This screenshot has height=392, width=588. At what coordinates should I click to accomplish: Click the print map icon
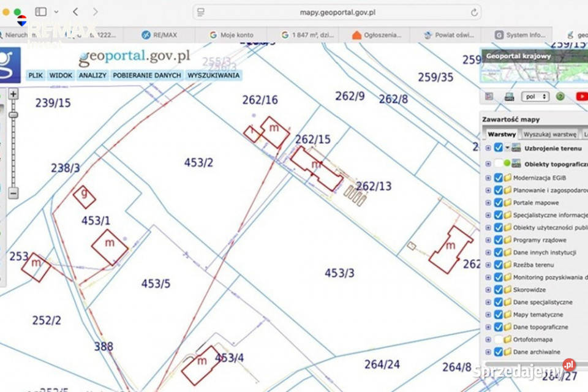[x=509, y=97]
